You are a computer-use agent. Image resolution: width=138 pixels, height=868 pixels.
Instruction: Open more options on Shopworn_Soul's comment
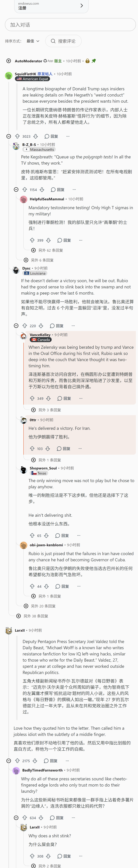click(x=79, y=535)
